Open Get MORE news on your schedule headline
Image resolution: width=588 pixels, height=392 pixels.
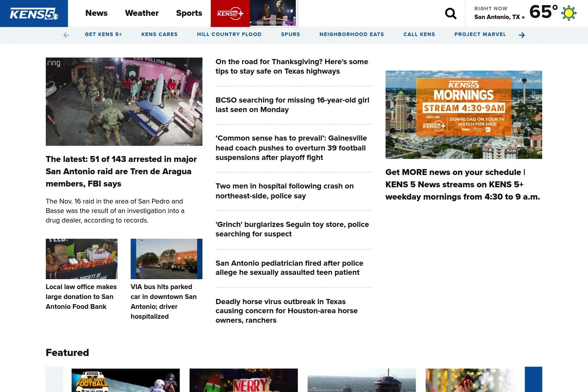[462, 185]
